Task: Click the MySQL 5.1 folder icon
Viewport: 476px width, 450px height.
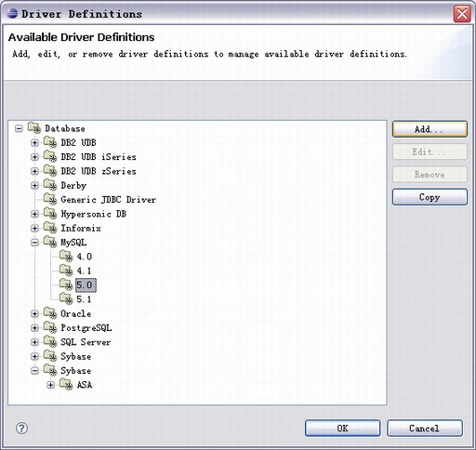Action: coord(66,298)
